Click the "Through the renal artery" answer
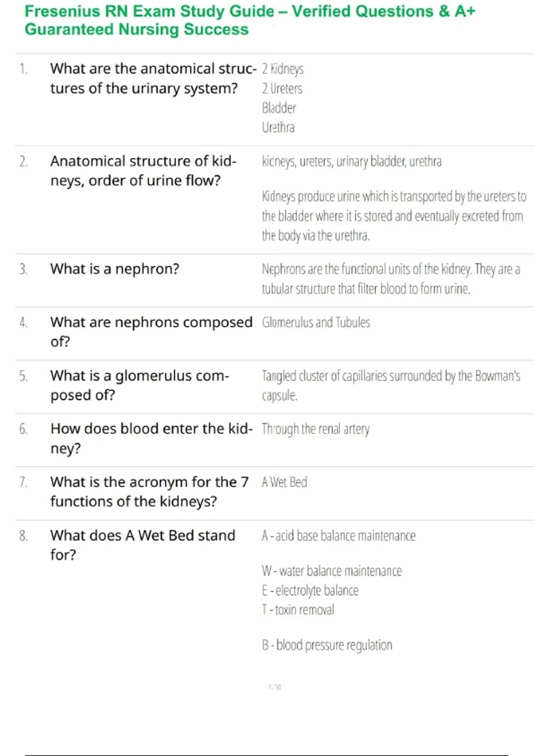The width and height of the screenshot is (534, 756). 316,429
